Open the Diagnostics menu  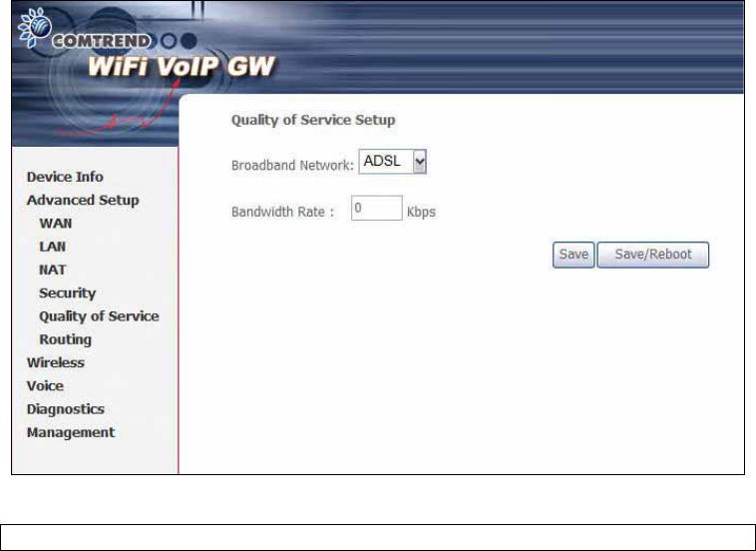tap(66, 409)
